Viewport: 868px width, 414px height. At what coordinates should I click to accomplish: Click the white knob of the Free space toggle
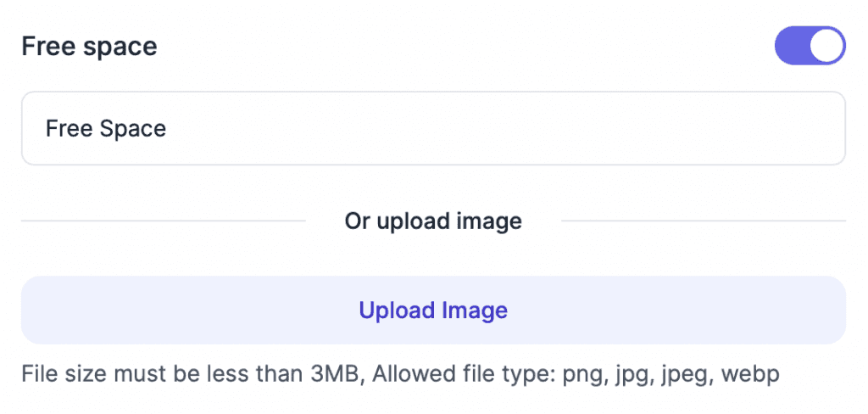[826, 46]
